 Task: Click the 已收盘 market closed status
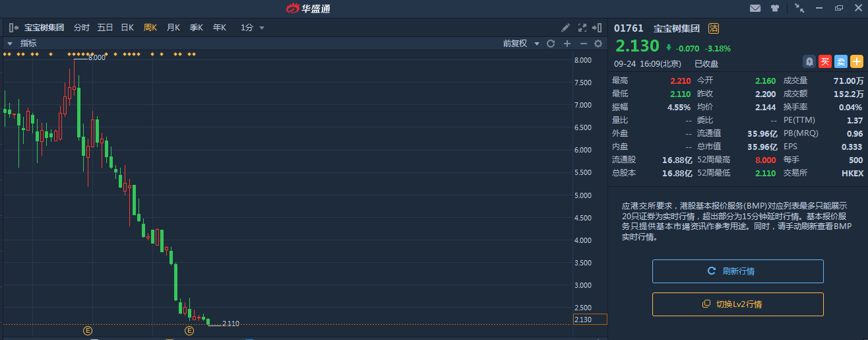click(x=706, y=64)
